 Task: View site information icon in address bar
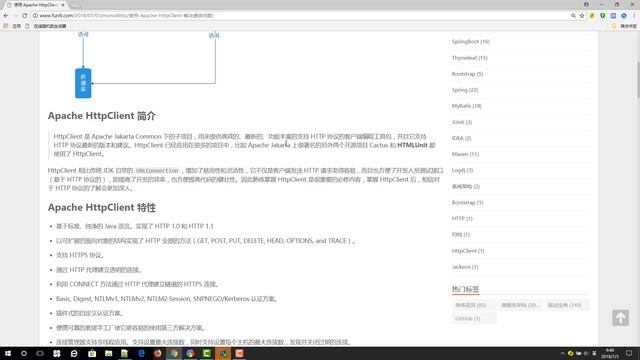pos(35,16)
